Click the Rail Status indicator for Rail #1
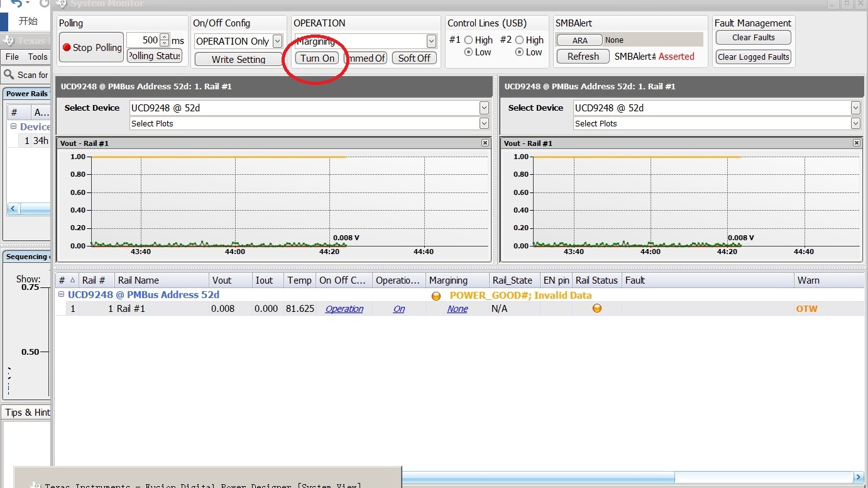This screenshot has height=488, width=868. (597, 308)
